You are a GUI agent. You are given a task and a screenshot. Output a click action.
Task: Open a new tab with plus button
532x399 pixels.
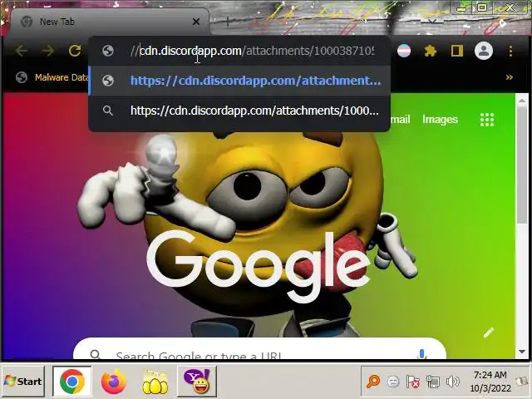(x=228, y=22)
